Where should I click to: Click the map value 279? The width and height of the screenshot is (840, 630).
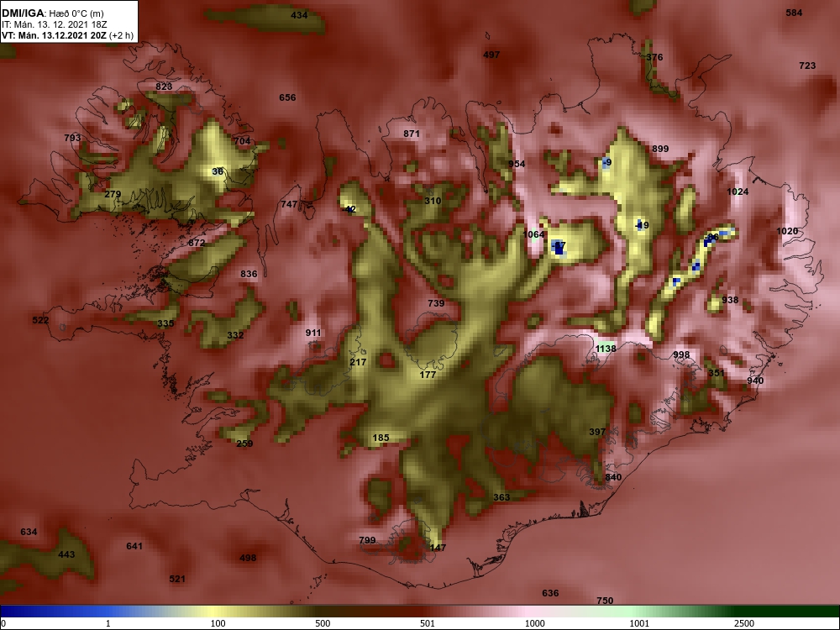pyautogui.click(x=113, y=195)
